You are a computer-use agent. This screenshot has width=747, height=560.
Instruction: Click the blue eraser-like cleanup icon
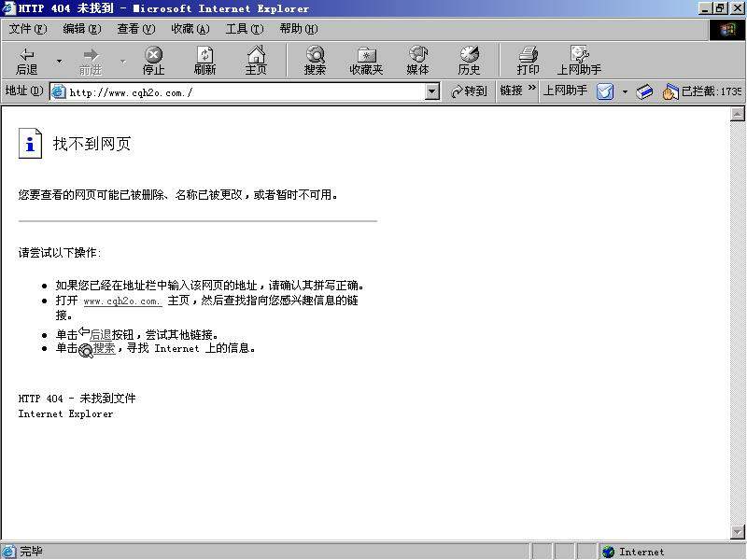644,91
